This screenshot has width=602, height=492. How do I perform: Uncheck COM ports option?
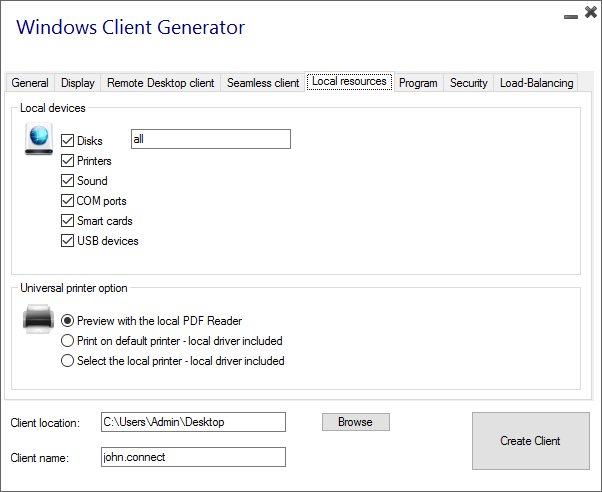click(68, 201)
